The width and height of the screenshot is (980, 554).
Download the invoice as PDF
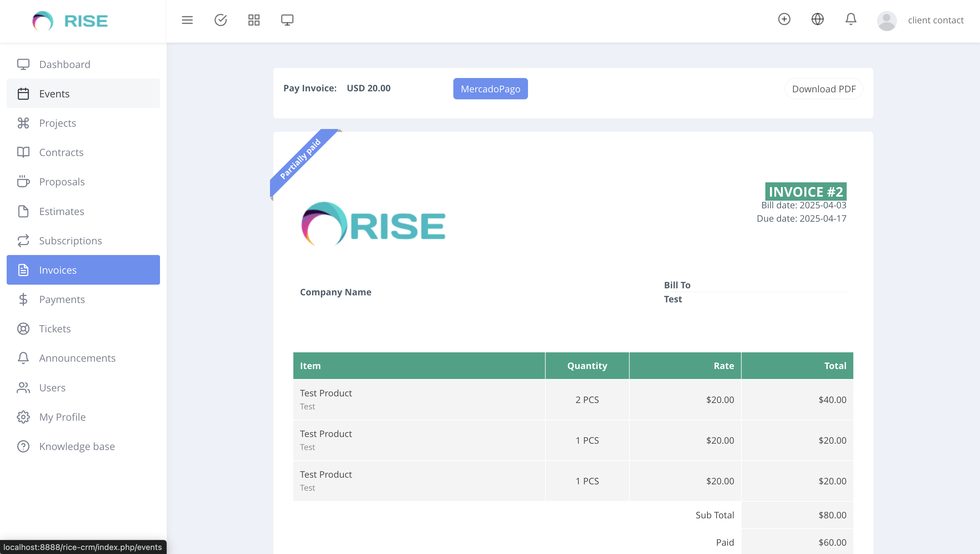[x=824, y=88]
